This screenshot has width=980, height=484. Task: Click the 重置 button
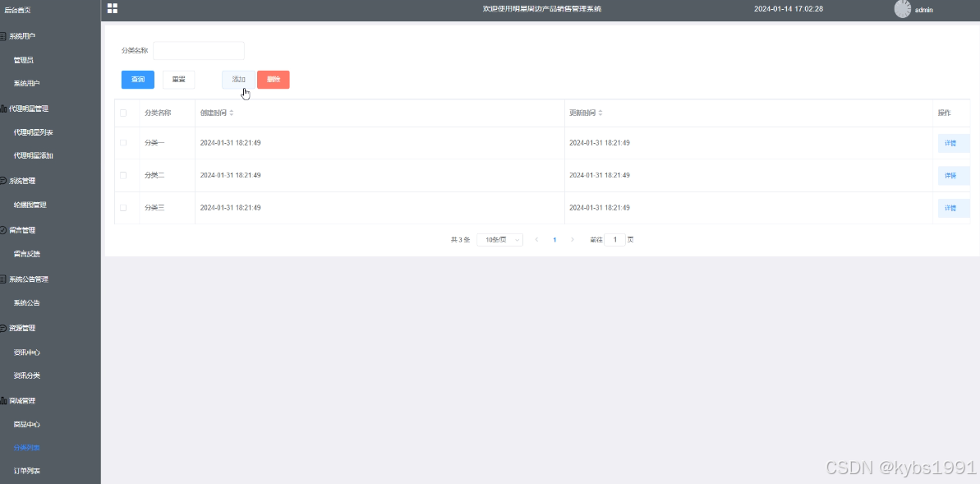179,80
